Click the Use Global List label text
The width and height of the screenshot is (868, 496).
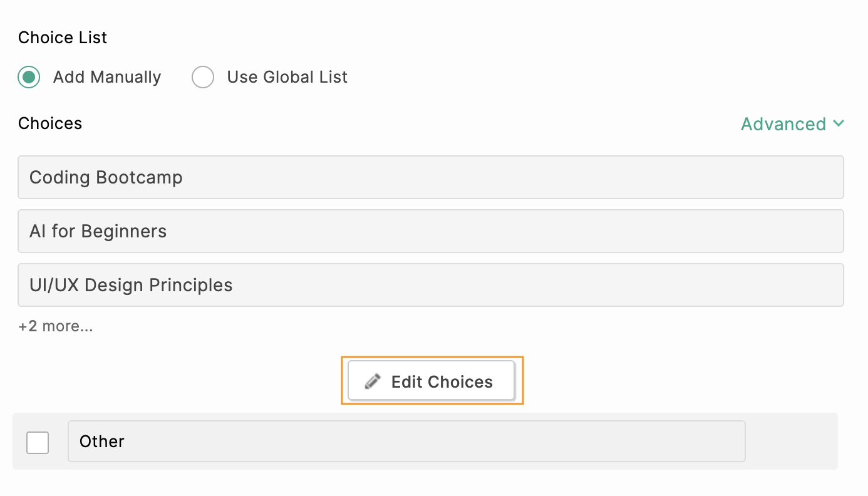click(286, 76)
